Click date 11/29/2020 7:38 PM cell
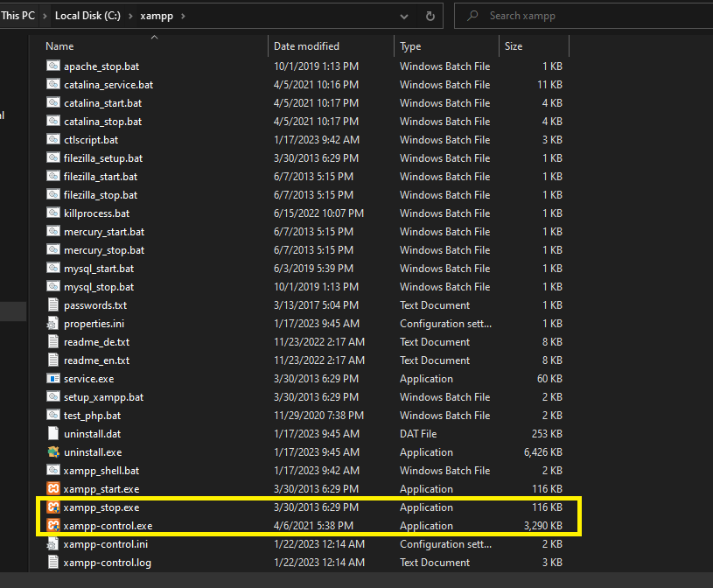 click(x=318, y=416)
